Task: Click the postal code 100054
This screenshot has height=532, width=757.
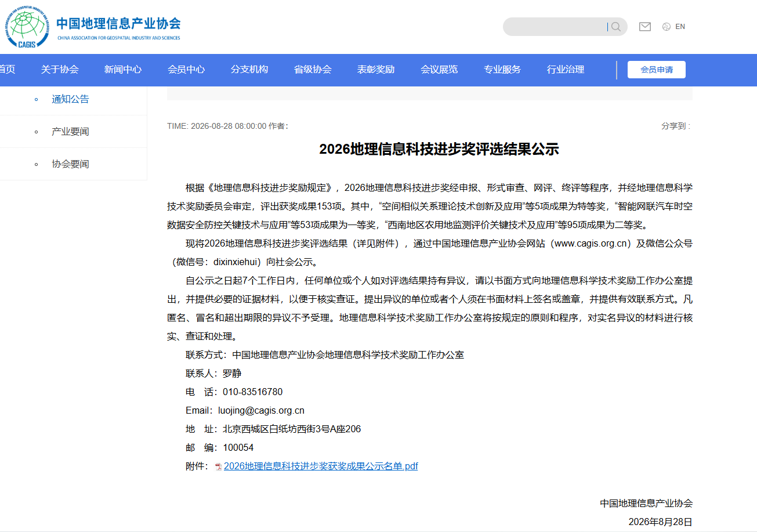Action: pyautogui.click(x=238, y=448)
